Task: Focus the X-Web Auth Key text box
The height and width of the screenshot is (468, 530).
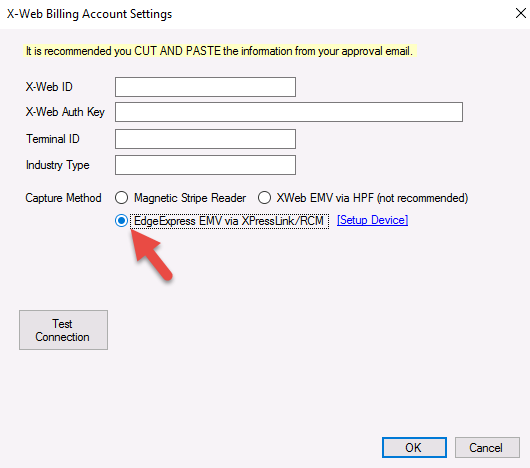Action: point(289,112)
